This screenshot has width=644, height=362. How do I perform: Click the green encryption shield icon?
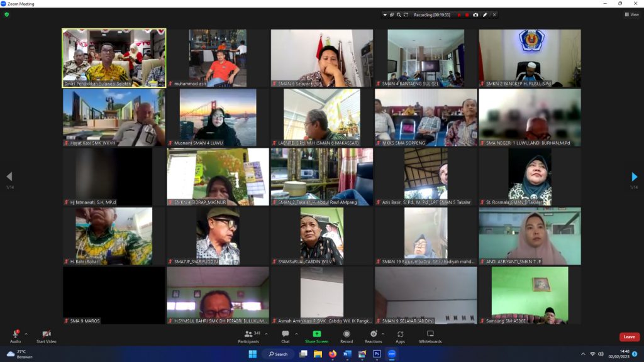(x=7, y=14)
